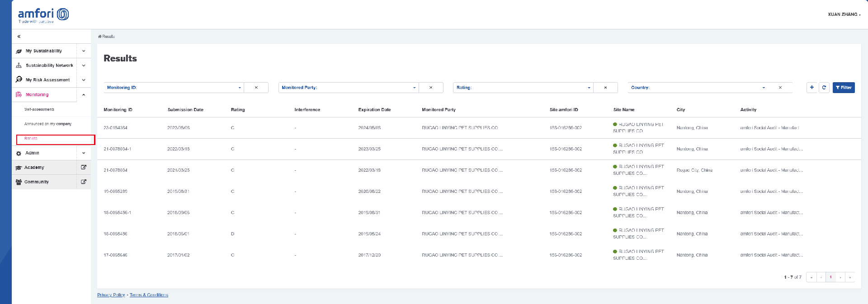Clear the Country filter with X
The image size is (868, 304).
pyautogui.click(x=780, y=88)
